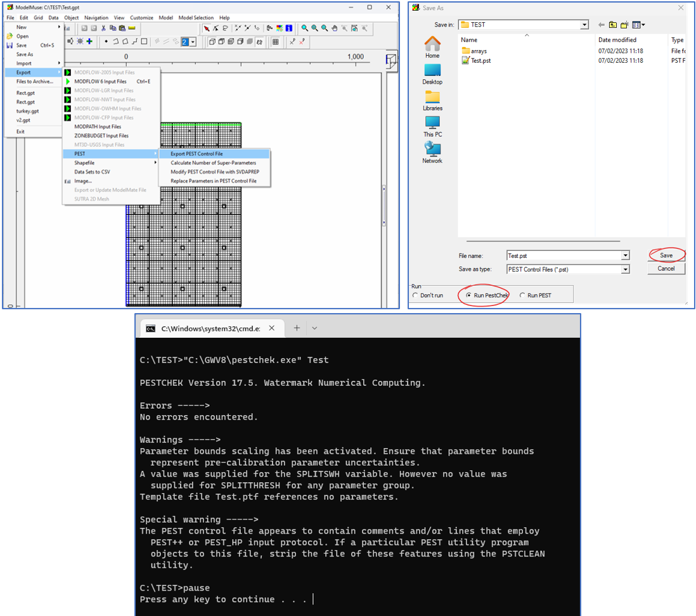Select the create polygon object tool
Viewport: 696px width, 616px height.
pos(125,42)
